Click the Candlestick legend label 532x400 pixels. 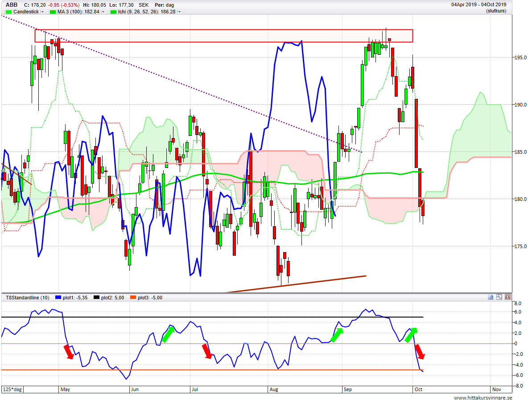(26, 12)
